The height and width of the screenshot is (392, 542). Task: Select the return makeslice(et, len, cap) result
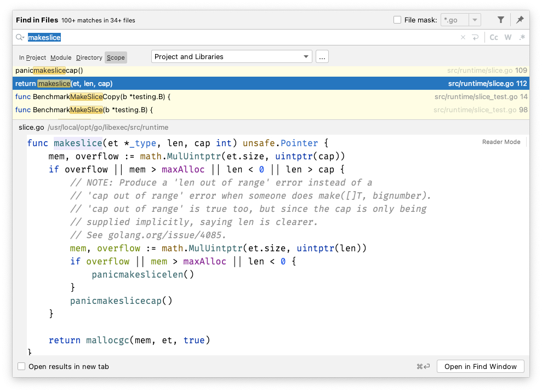coord(271,84)
